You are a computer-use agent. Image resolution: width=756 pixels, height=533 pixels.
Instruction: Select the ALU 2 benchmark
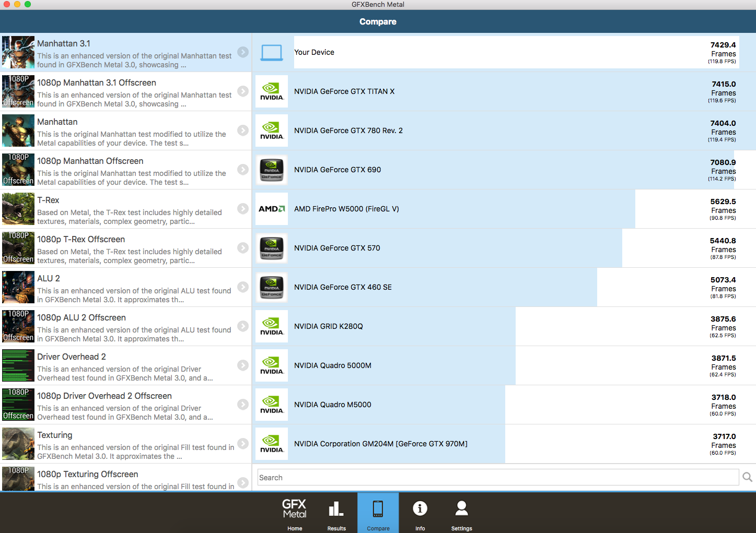(x=125, y=287)
